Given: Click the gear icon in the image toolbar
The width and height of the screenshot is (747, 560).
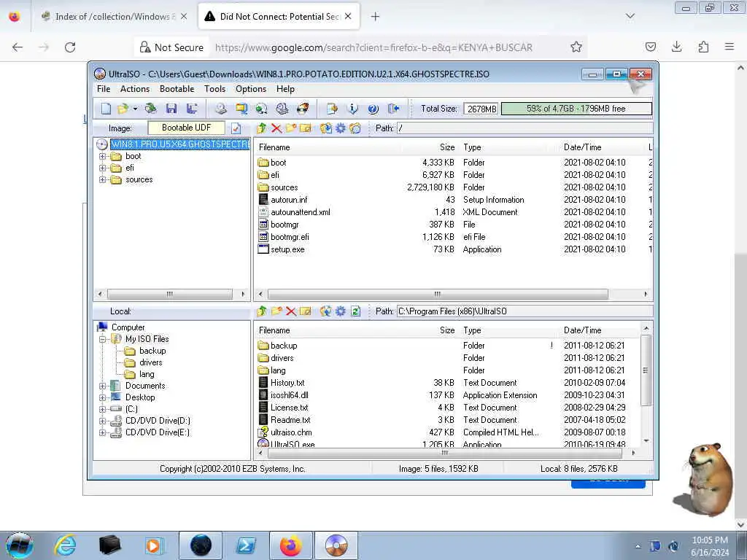Looking at the screenshot, I should point(341,128).
